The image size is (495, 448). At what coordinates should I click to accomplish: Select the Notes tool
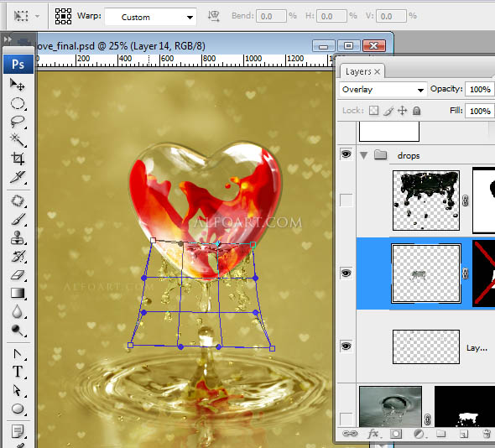click(18, 431)
